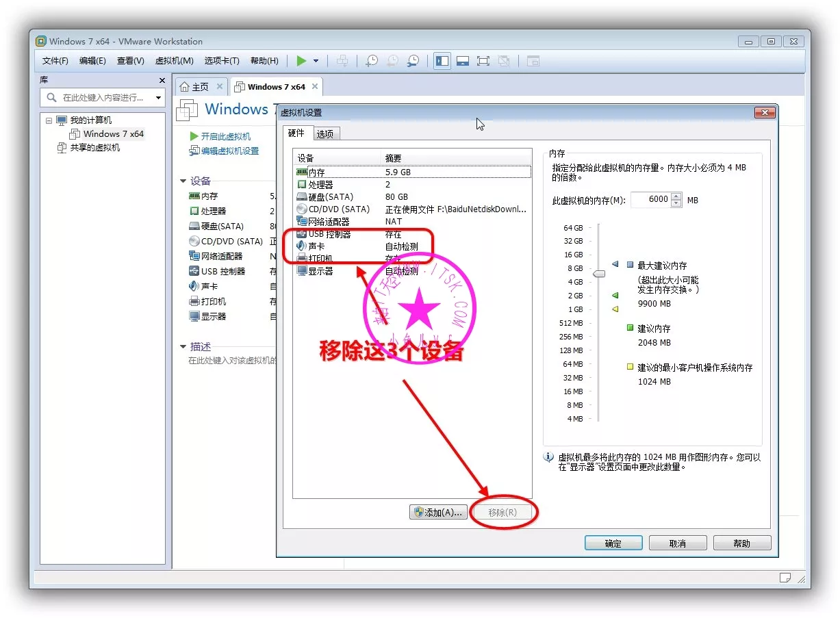This screenshot has width=840, height=618.
Task: Select 网络适配器 network adapter in hardware list
Action: 329,222
